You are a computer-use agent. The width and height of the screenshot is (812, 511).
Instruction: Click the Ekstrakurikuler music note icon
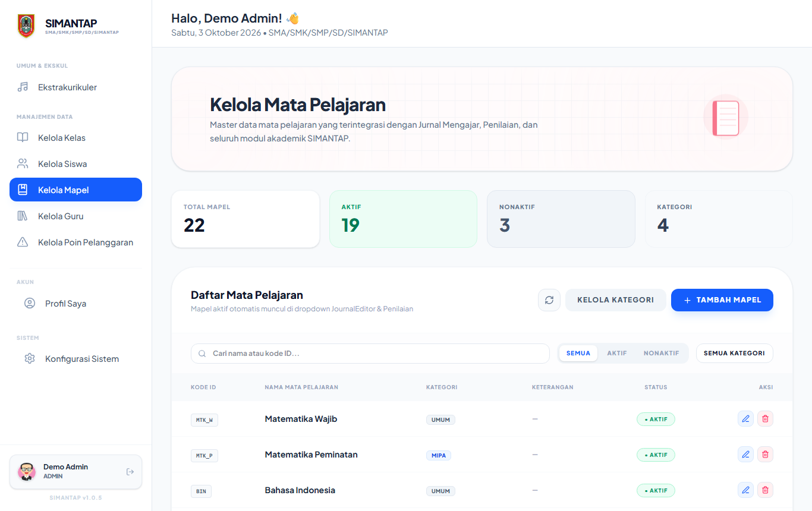[x=23, y=87]
